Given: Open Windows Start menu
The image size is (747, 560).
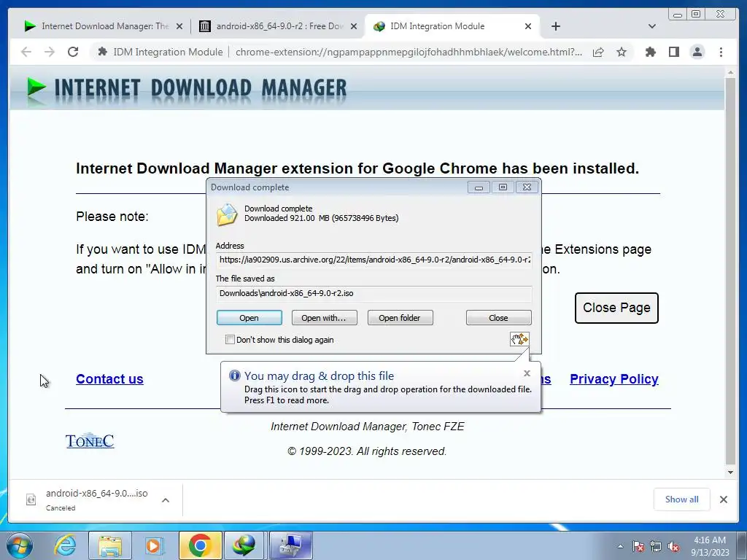Looking at the screenshot, I should click(20, 545).
